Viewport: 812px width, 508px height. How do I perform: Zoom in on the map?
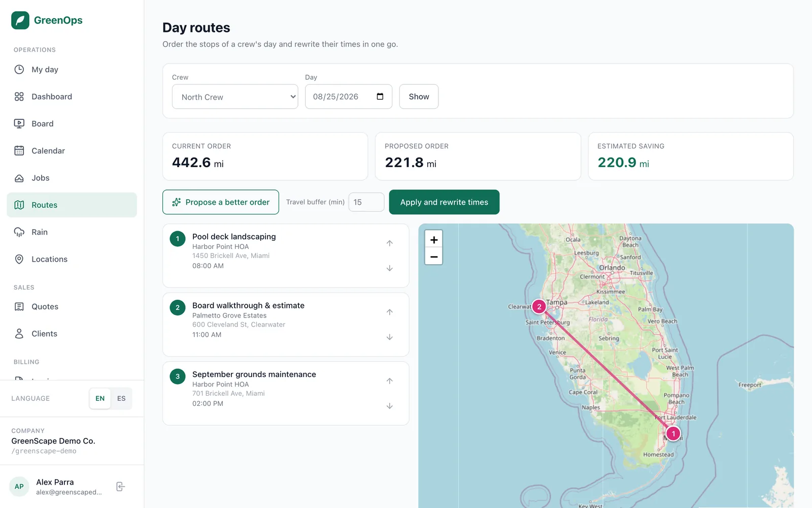(434, 240)
